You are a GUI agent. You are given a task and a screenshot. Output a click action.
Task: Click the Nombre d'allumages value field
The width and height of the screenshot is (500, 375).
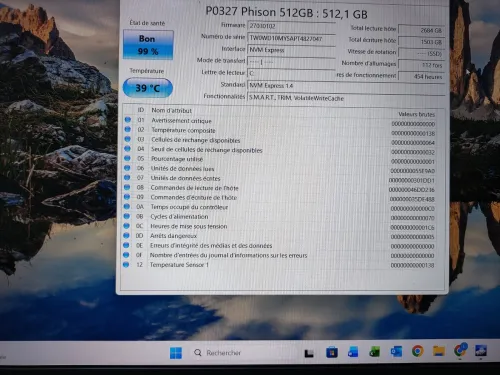point(421,65)
